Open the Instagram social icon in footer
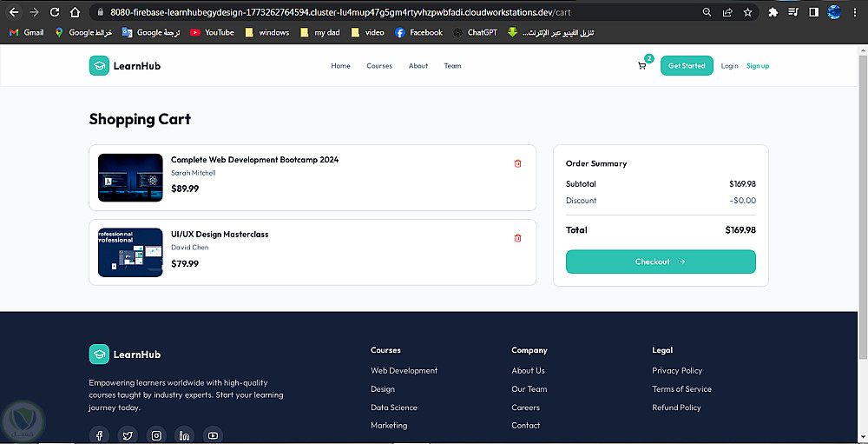The width and height of the screenshot is (868, 444). click(x=156, y=435)
